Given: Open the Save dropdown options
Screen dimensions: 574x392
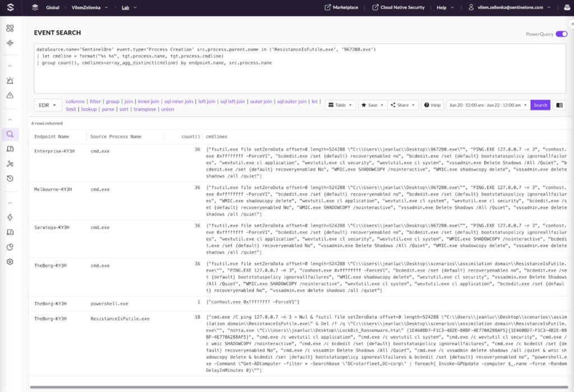Looking at the screenshot, I should (373, 105).
